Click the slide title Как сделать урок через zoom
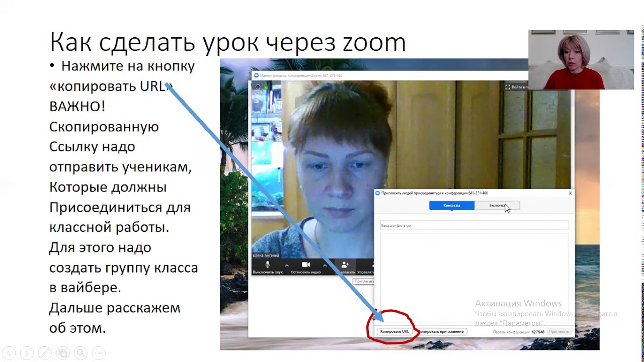The image size is (644, 362). (227, 42)
